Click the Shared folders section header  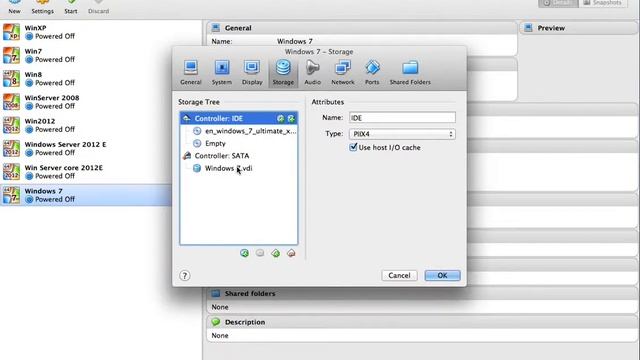coord(423,293)
